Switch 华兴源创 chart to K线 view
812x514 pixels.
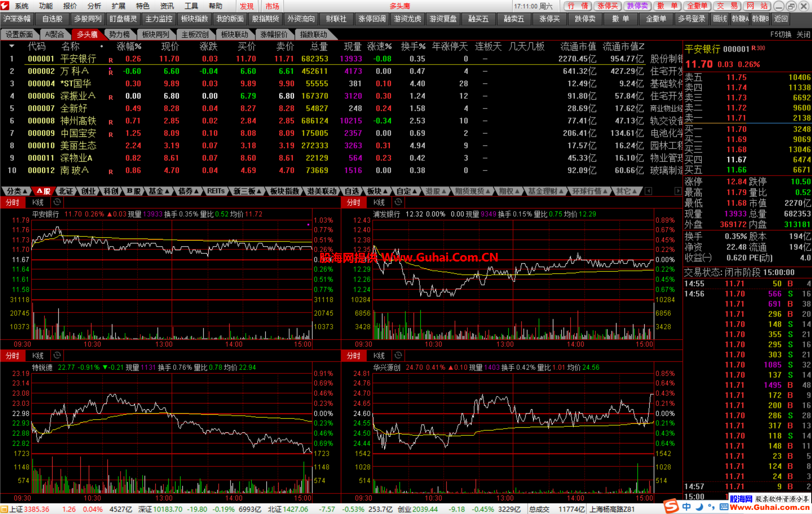point(379,355)
